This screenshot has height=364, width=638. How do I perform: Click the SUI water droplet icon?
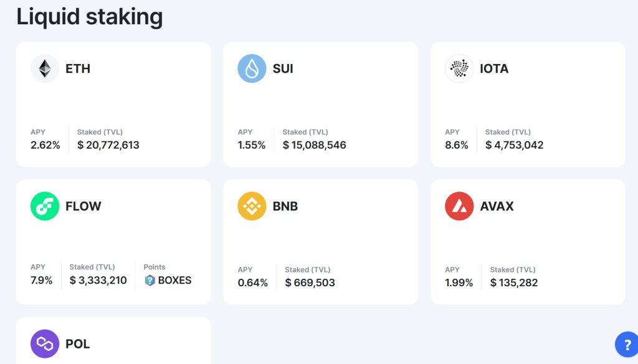pyautogui.click(x=252, y=68)
